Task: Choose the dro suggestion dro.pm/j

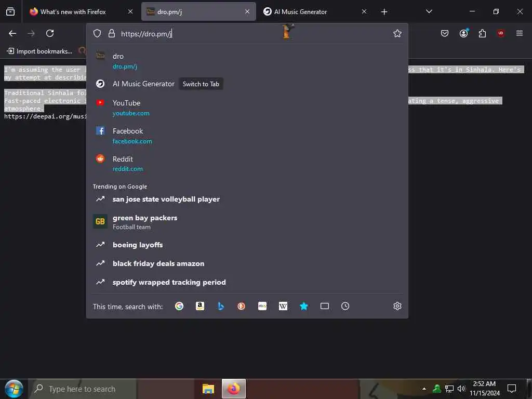Action: (247, 61)
